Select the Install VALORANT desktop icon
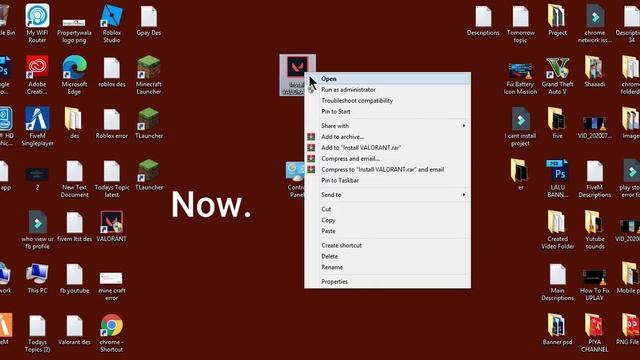 click(297, 68)
